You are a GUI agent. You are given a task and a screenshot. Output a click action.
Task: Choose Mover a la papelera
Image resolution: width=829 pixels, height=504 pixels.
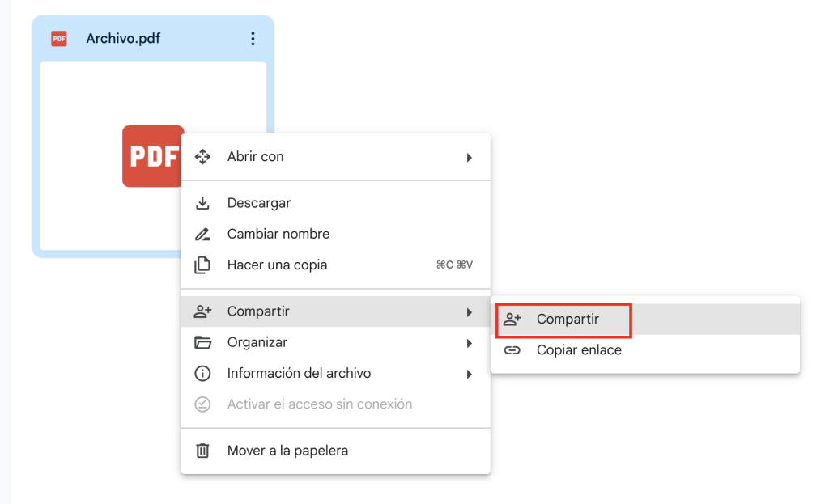[x=287, y=451]
